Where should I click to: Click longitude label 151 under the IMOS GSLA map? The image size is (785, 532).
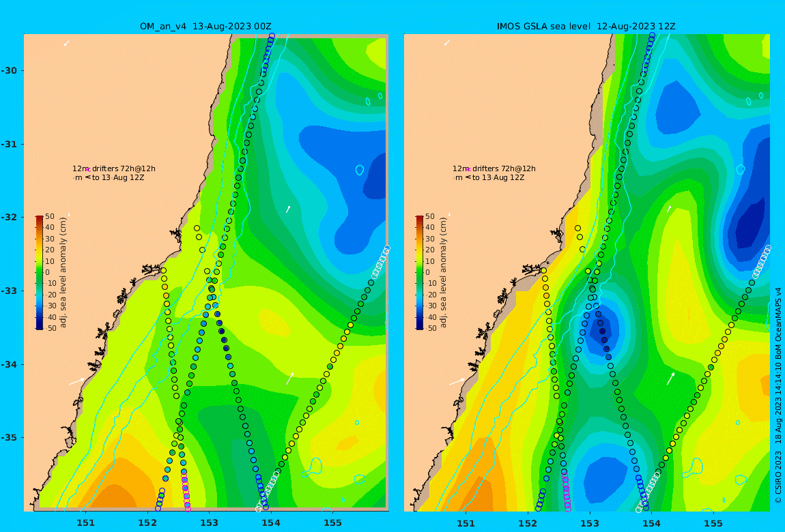pyautogui.click(x=466, y=523)
